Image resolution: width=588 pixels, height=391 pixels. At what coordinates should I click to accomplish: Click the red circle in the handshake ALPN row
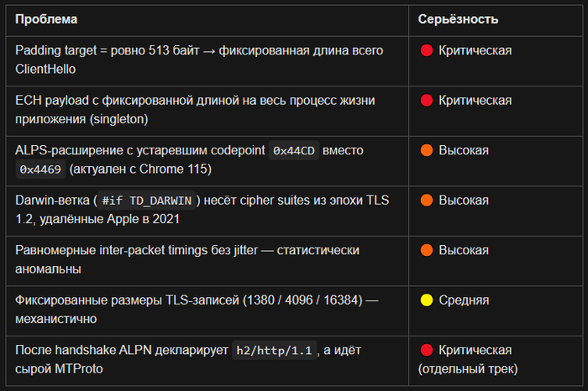click(x=426, y=350)
